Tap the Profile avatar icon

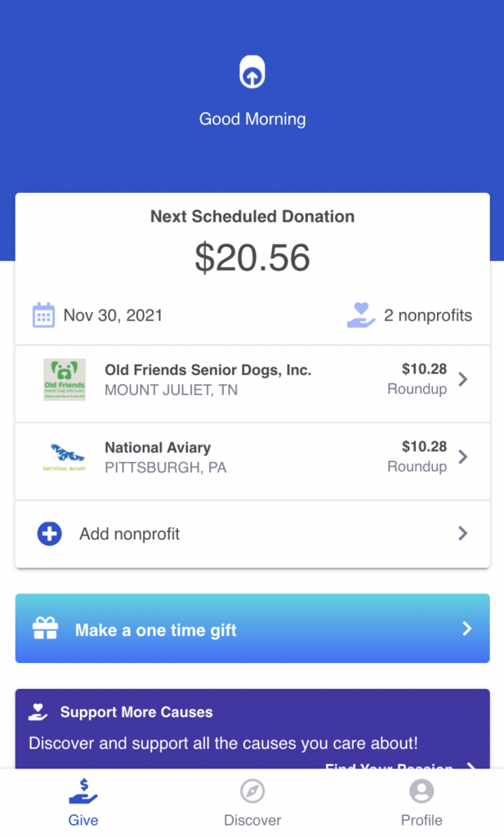(x=421, y=791)
